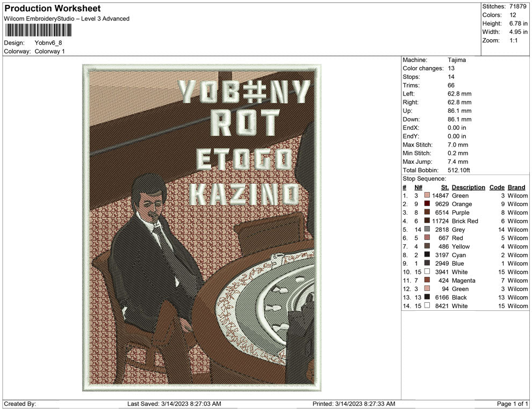The width and height of the screenshot is (532, 409).
Task: Select the Magenta description text
Action: (x=463, y=280)
